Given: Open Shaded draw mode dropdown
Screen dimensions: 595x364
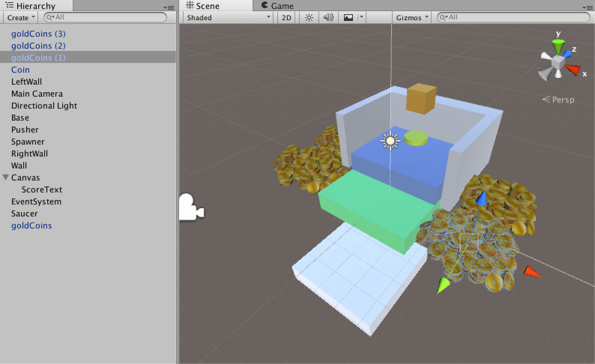Looking at the screenshot, I should (x=228, y=18).
